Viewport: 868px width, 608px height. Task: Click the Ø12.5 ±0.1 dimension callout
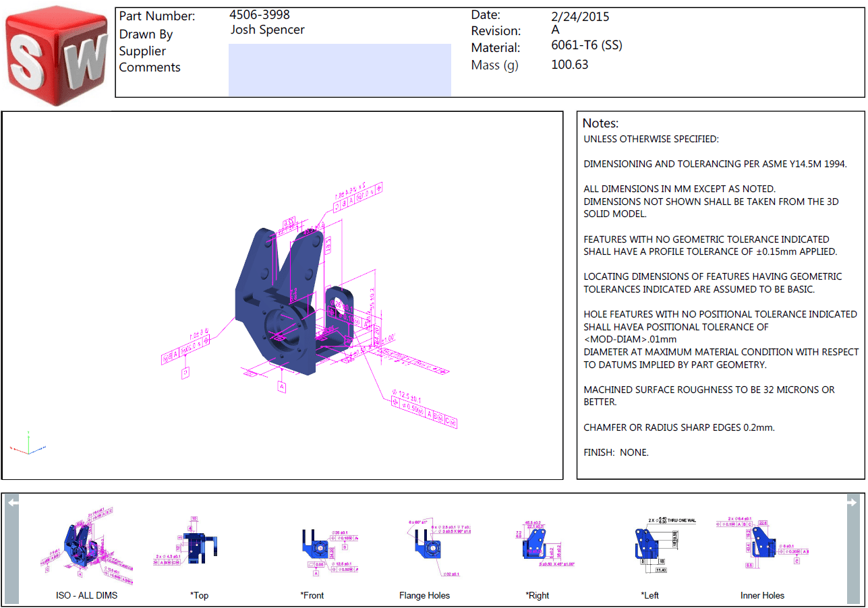click(409, 394)
